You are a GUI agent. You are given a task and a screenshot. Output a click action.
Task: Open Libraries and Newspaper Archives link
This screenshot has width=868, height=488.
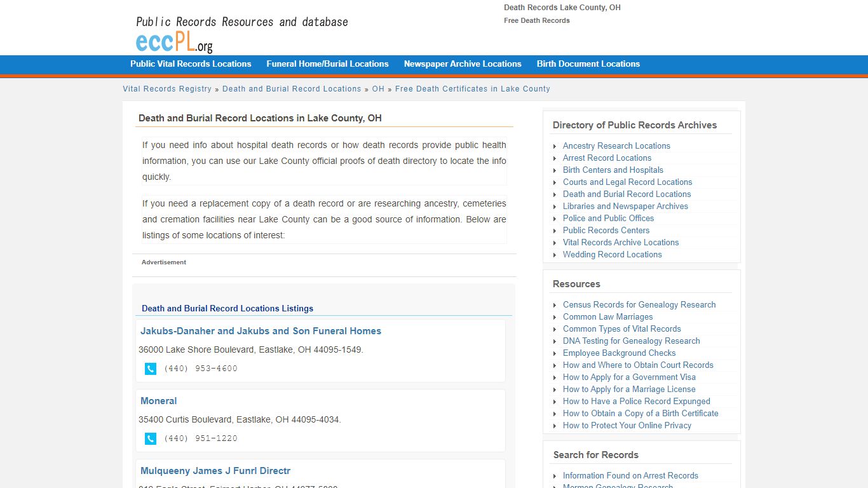(x=625, y=206)
